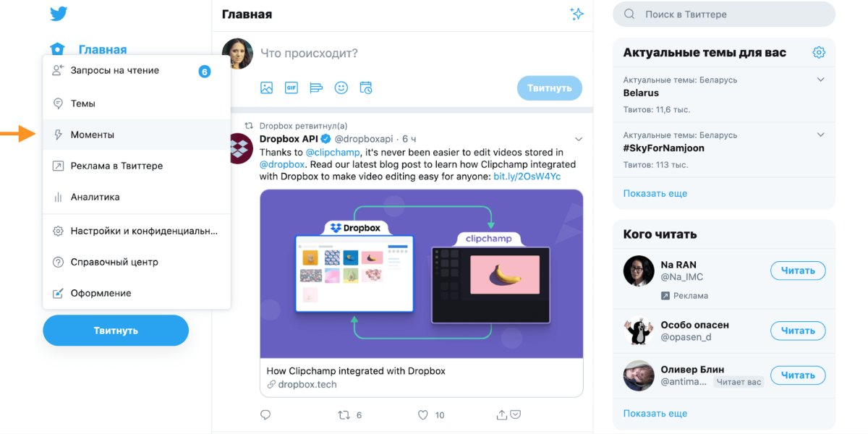Image resolution: width=868 pixels, height=434 pixels.
Task: Click the sparkle icon for latest tweets
Action: (x=576, y=14)
